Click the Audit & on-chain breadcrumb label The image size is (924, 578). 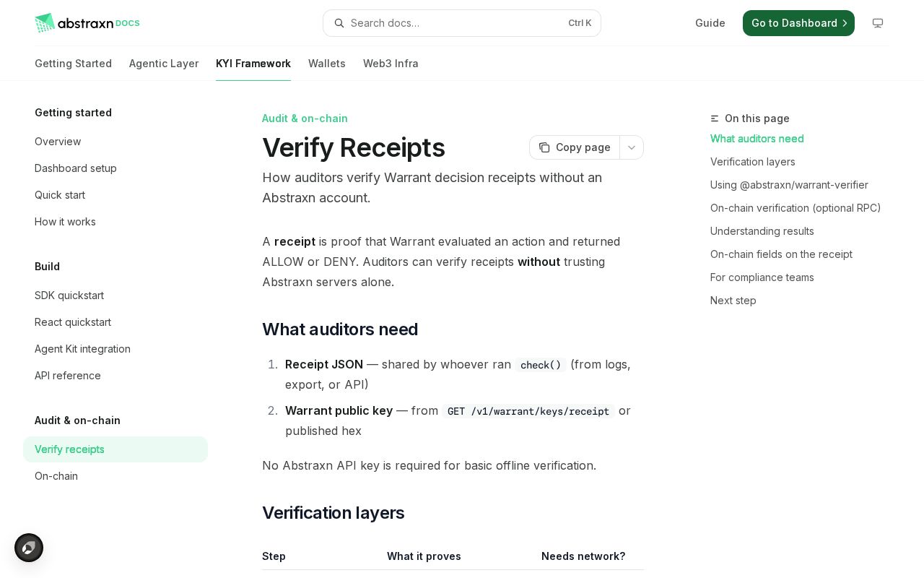(305, 118)
